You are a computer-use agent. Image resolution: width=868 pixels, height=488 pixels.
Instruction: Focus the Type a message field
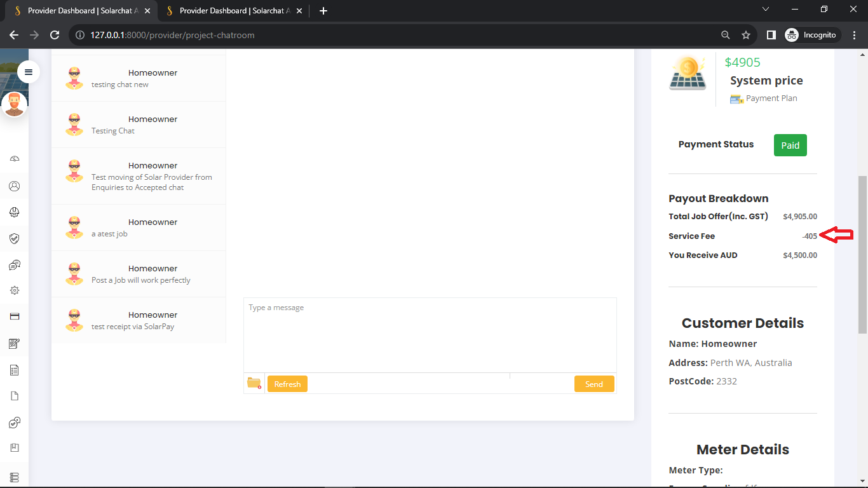[x=430, y=335]
